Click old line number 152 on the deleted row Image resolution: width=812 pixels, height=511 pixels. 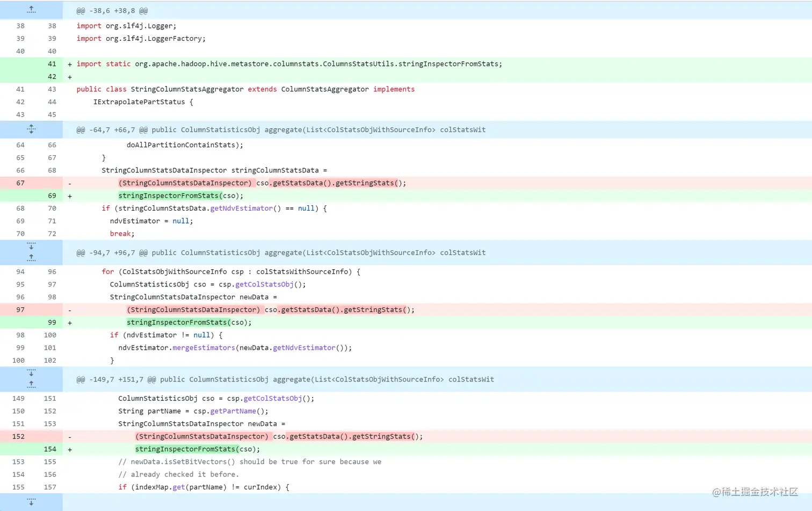[x=18, y=436]
